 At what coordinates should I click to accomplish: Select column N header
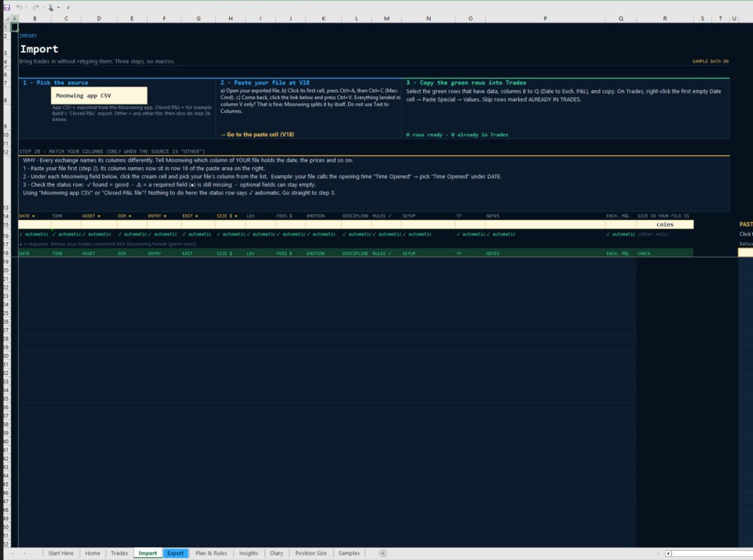click(428, 18)
